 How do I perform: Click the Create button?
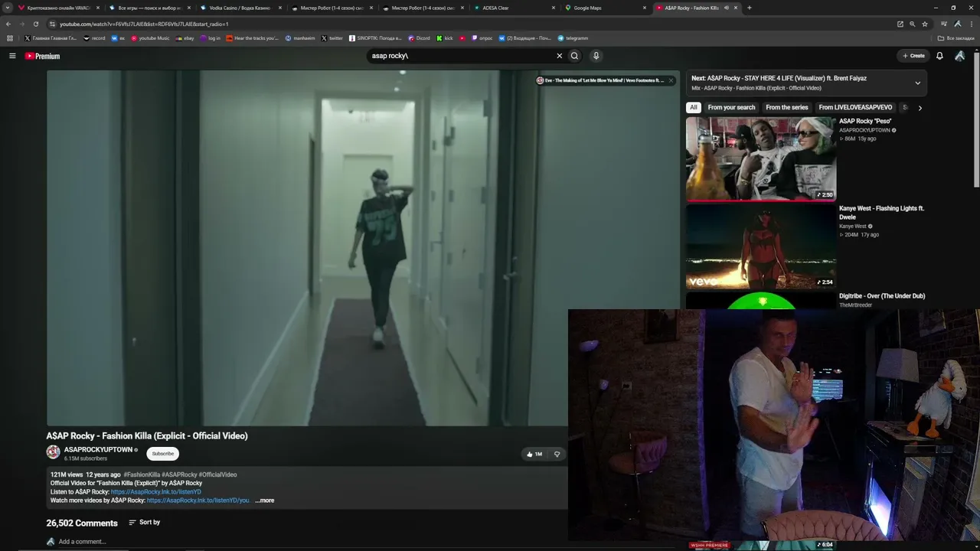(x=913, y=56)
